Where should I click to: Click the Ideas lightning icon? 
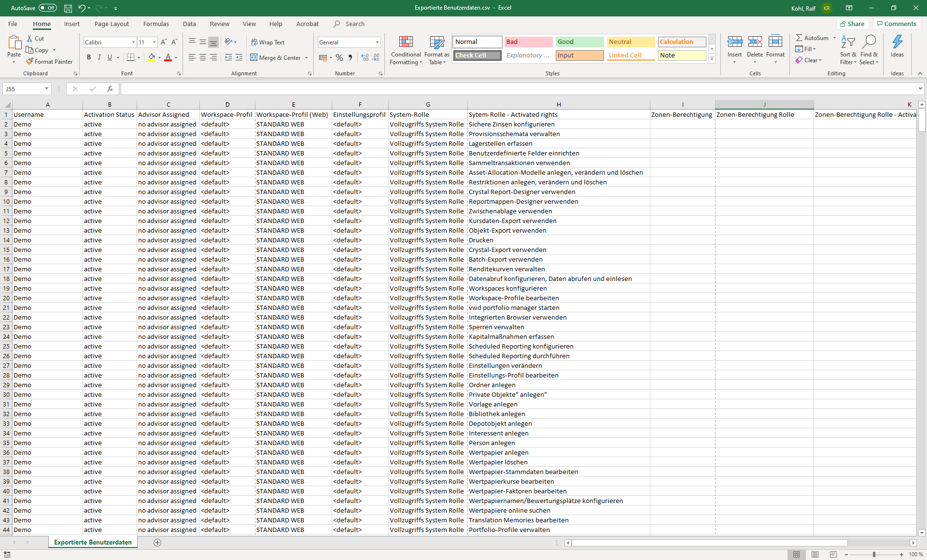(x=897, y=42)
